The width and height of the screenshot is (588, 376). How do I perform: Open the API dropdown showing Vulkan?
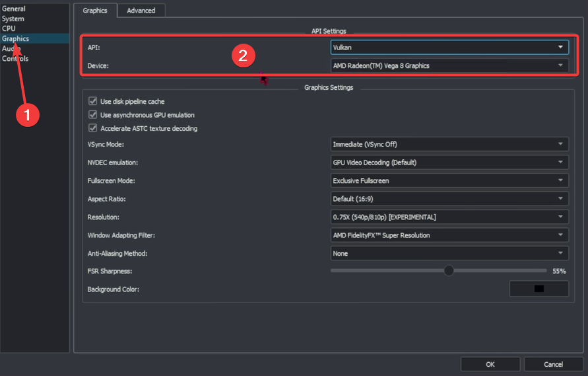coord(449,48)
